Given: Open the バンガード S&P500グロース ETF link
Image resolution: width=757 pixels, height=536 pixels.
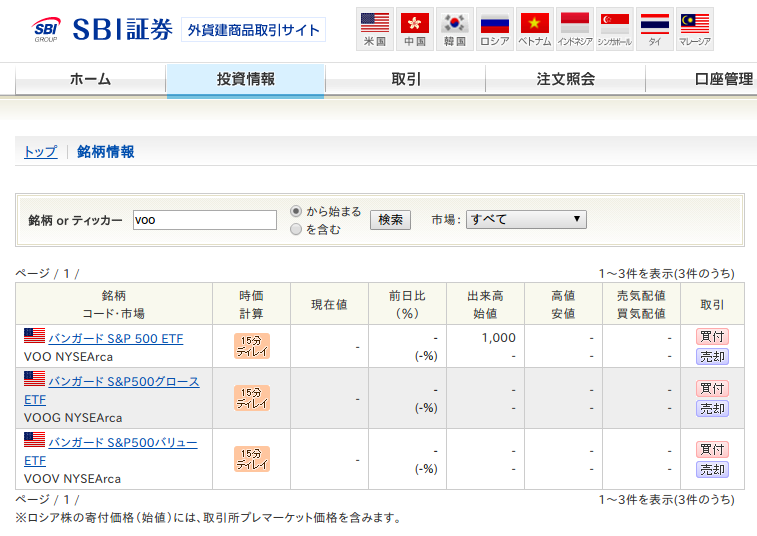Looking at the screenshot, I should click(x=124, y=381).
